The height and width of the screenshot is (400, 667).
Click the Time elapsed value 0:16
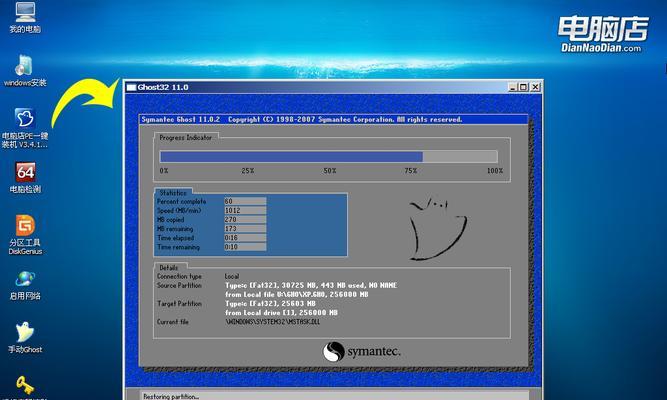(245, 238)
